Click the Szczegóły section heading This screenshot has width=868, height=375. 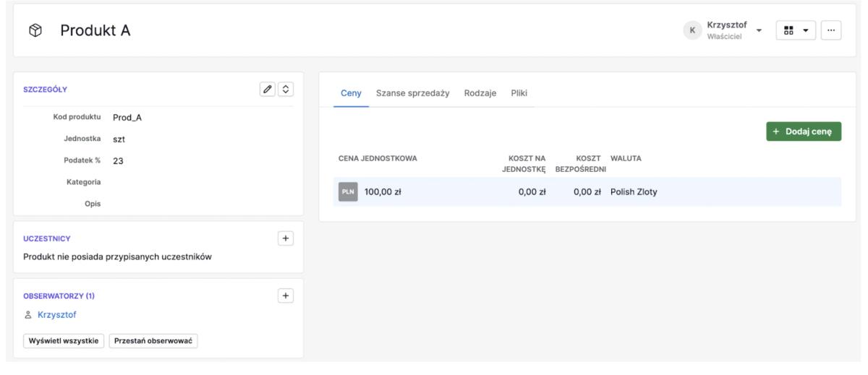pos(46,90)
